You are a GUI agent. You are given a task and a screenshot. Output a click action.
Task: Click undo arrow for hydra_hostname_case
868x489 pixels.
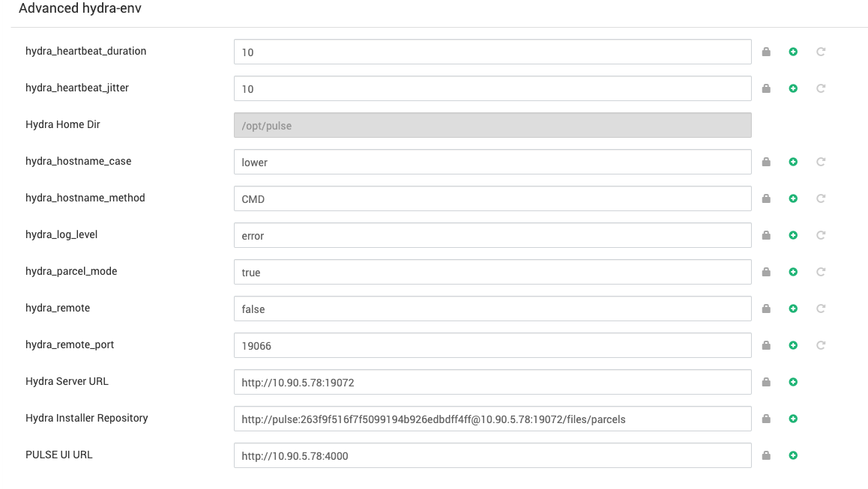pyautogui.click(x=821, y=162)
